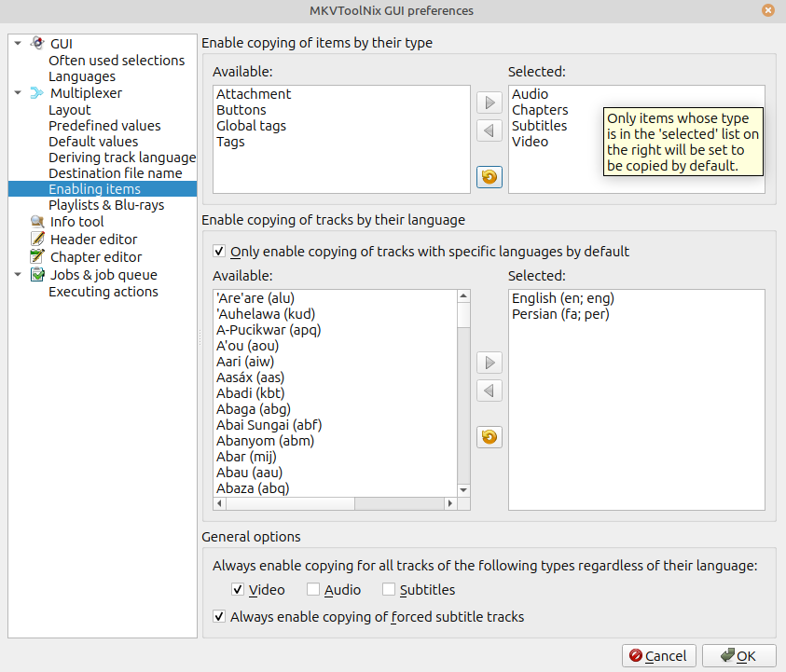
Task: Select Abaga (abg) language
Action: 254,409
